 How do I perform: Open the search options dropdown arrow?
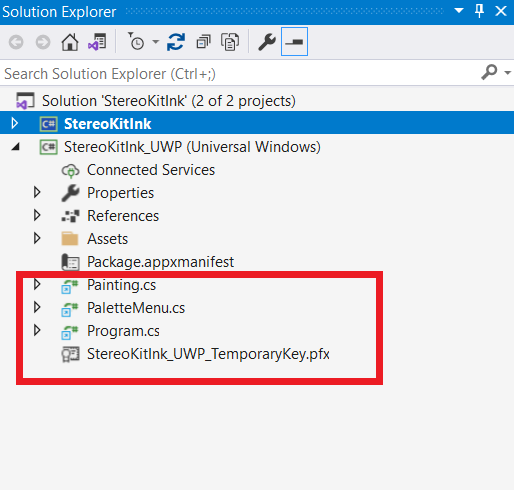507,72
